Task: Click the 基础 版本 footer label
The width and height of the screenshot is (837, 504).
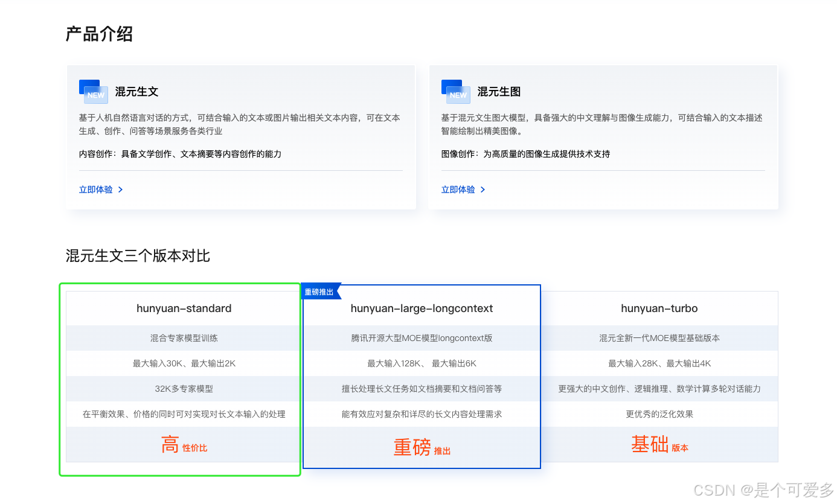Action: [659, 445]
